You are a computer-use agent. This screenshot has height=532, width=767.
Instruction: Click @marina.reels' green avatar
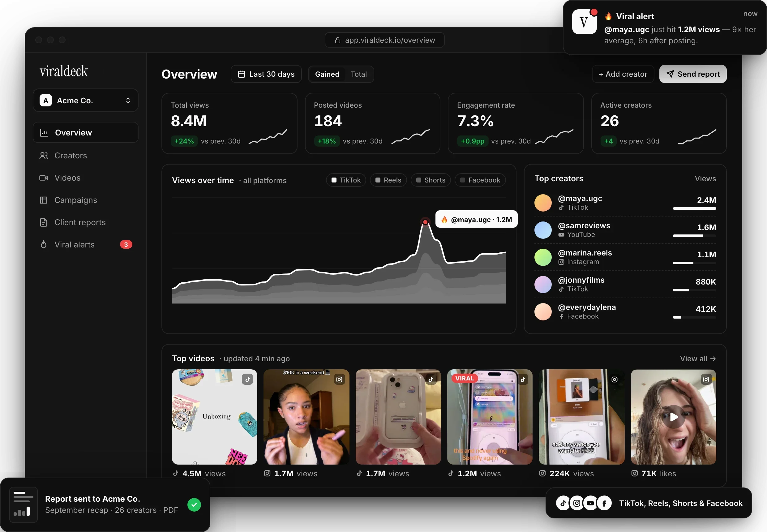(543, 257)
